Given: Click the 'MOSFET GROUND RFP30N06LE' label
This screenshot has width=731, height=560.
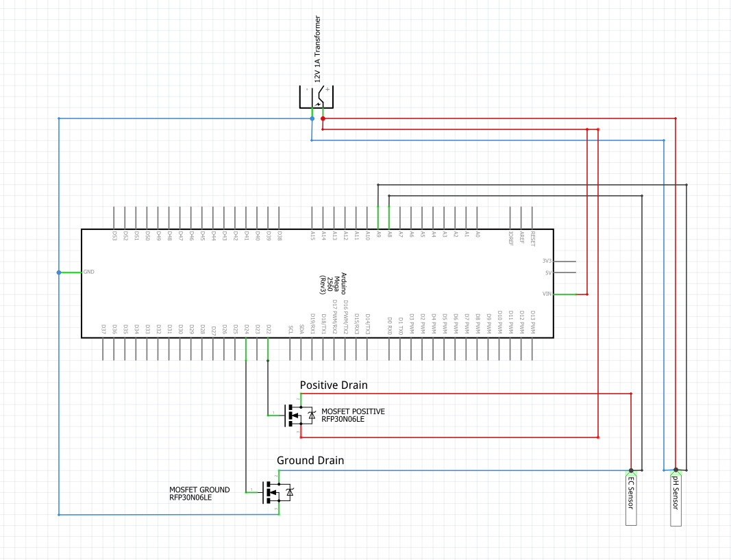Looking at the screenshot, I should pos(199,494).
